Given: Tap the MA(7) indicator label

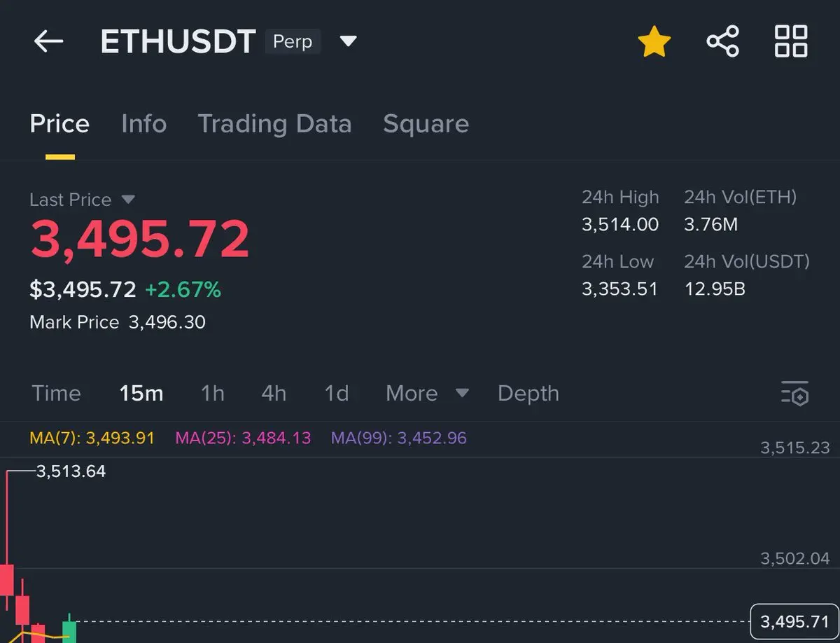Looking at the screenshot, I should 92,438.
